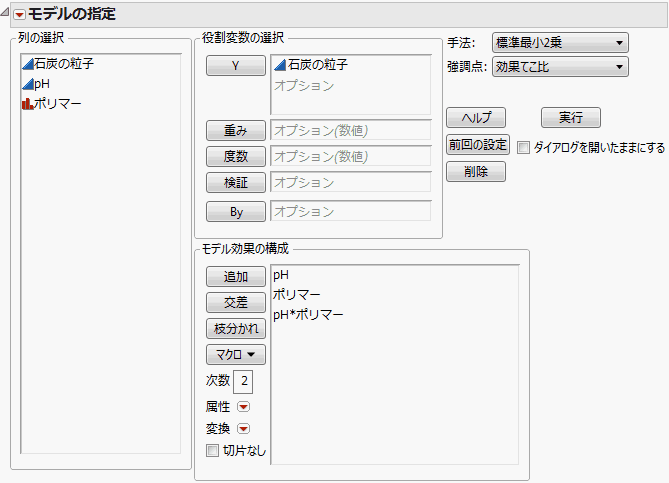The width and height of the screenshot is (669, 483).
Task: Click the 検証 button
Action: click(236, 183)
